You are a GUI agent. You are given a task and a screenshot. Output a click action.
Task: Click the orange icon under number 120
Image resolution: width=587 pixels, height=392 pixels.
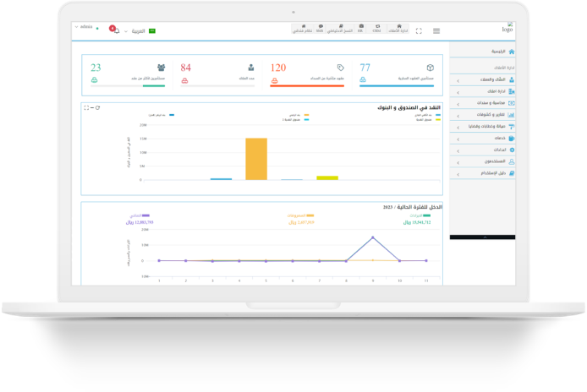click(274, 81)
